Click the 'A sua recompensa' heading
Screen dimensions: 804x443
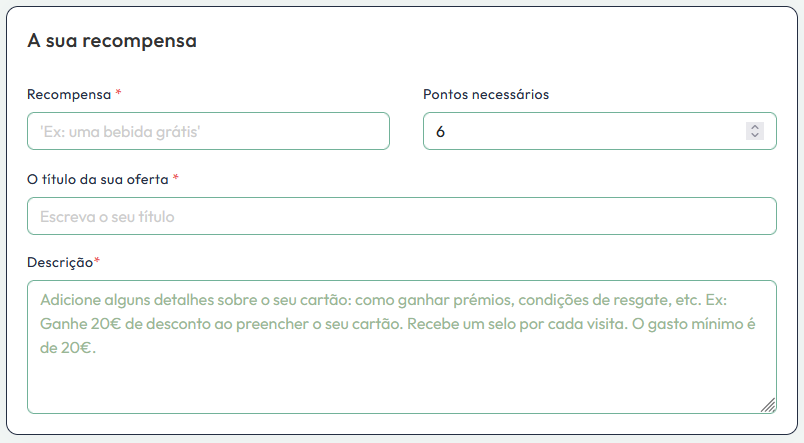click(x=111, y=41)
